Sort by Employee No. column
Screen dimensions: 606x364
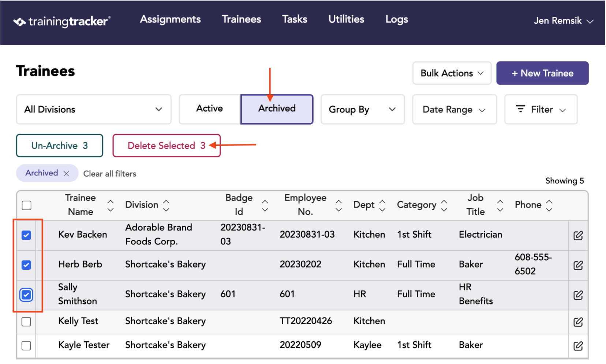tap(339, 206)
